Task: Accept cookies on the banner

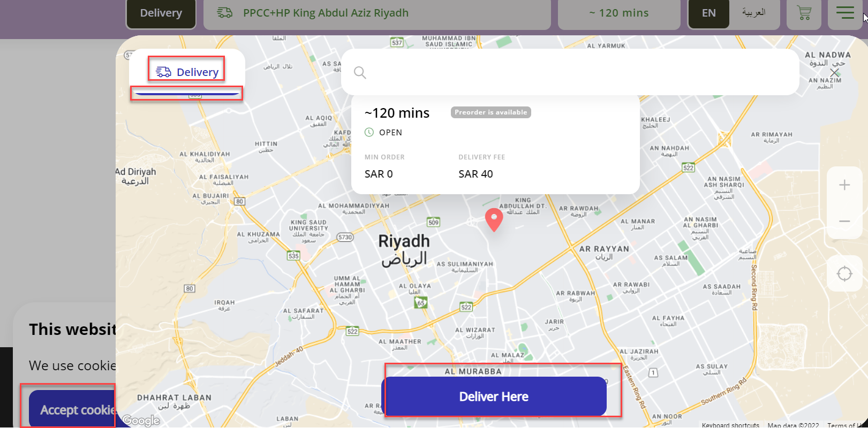Action: (x=72, y=410)
